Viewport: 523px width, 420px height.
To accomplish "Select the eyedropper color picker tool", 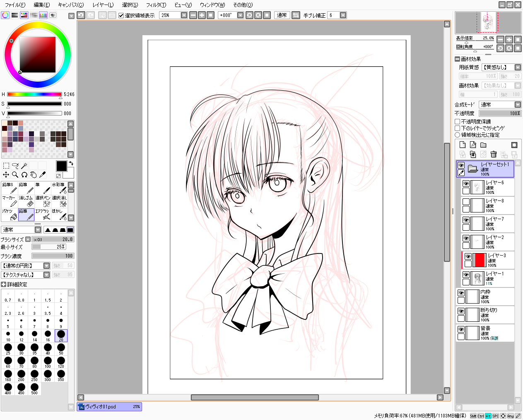I will click(x=43, y=175).
